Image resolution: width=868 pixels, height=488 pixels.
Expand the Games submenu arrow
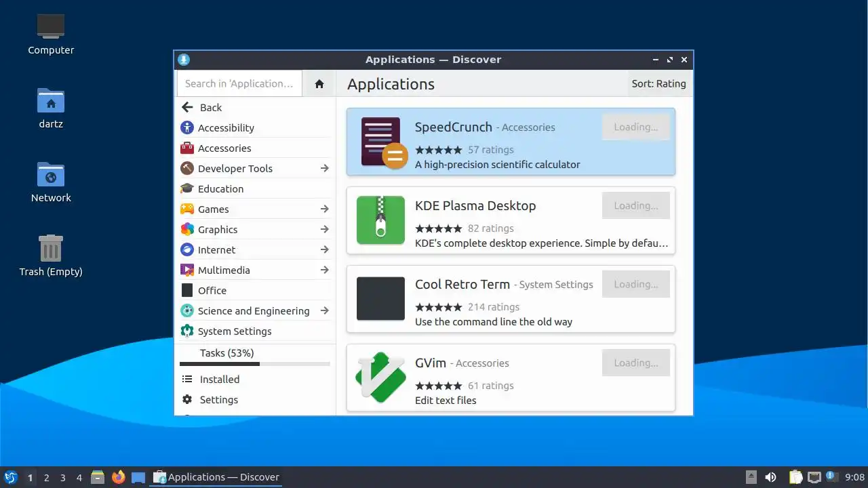point(324,209)
